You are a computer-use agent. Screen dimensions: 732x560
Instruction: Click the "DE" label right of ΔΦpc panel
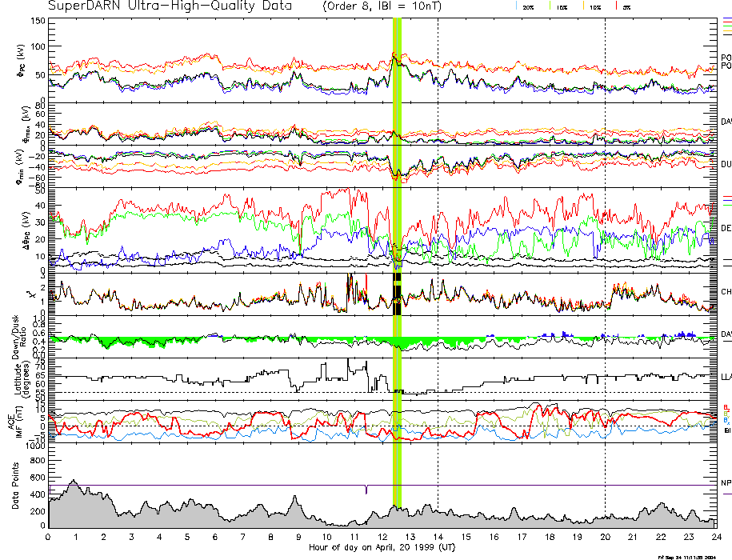tap(726, 228)
